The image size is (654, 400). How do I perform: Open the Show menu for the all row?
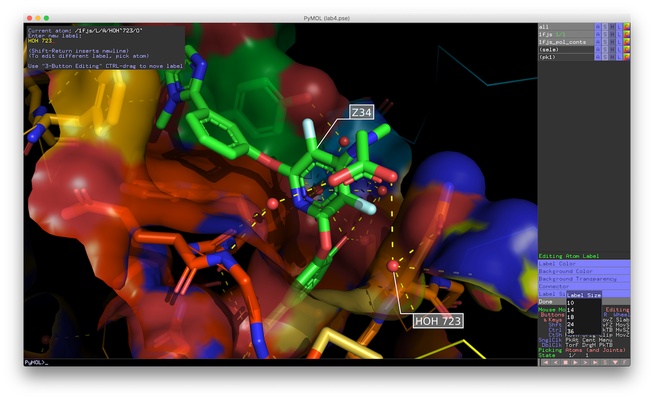click(605, 27)
